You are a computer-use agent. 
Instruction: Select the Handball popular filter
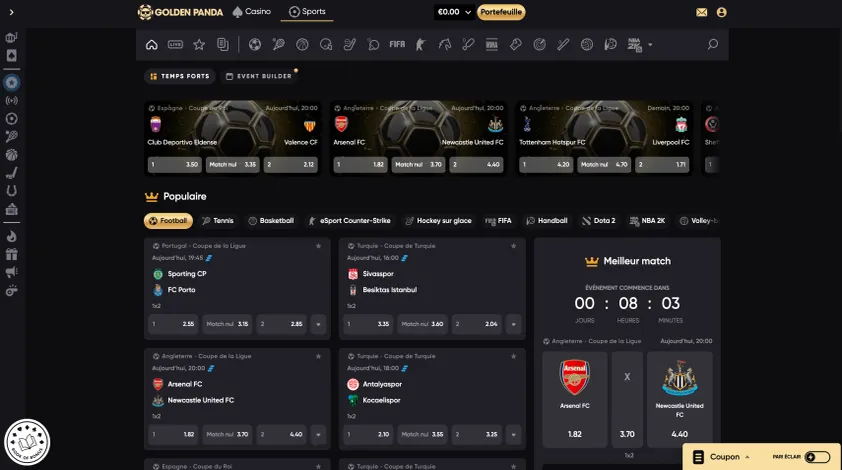point(547,221)
